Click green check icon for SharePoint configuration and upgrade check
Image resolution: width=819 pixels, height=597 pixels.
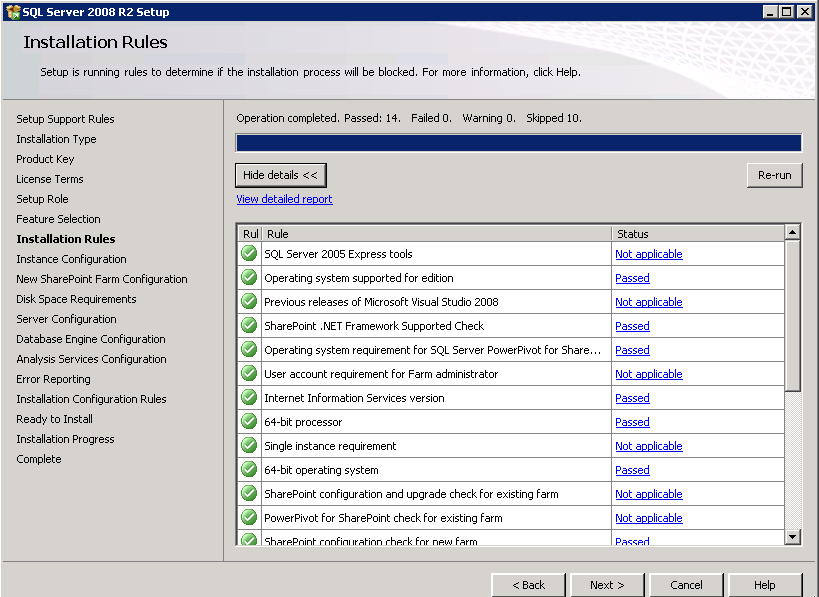pos(249,494)
